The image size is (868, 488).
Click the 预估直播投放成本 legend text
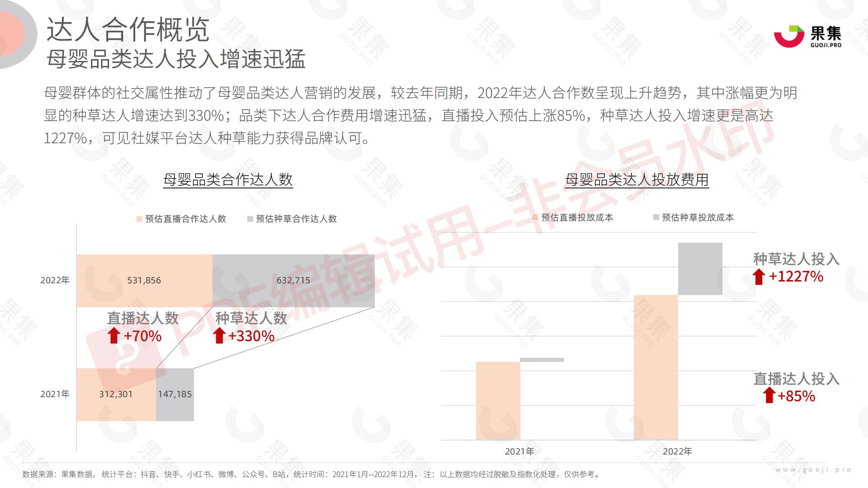point(577,217)
